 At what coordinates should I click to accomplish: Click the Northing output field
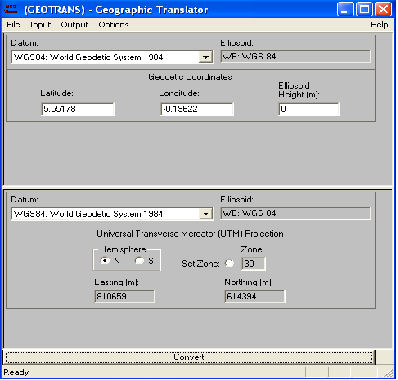[255, 296]
